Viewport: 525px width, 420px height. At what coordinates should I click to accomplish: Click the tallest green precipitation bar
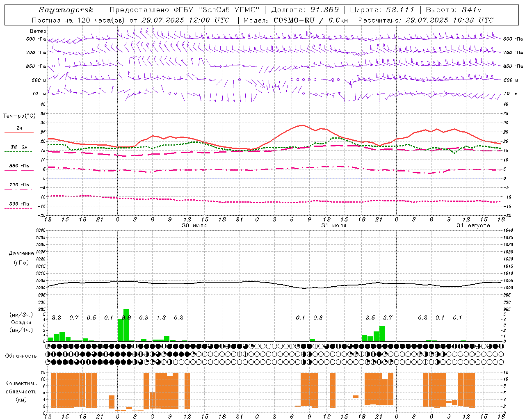(x=126, y=325)
